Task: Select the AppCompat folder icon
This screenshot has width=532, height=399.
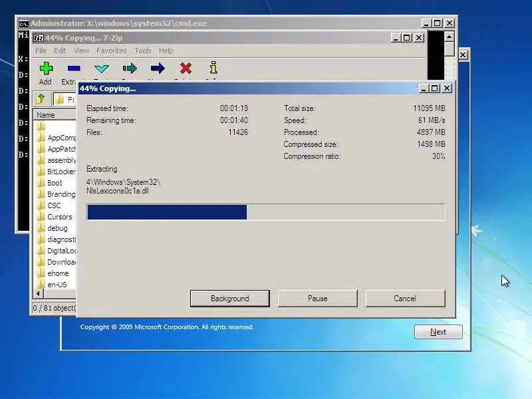Action: pyautogui.click(x=41, y=138)
